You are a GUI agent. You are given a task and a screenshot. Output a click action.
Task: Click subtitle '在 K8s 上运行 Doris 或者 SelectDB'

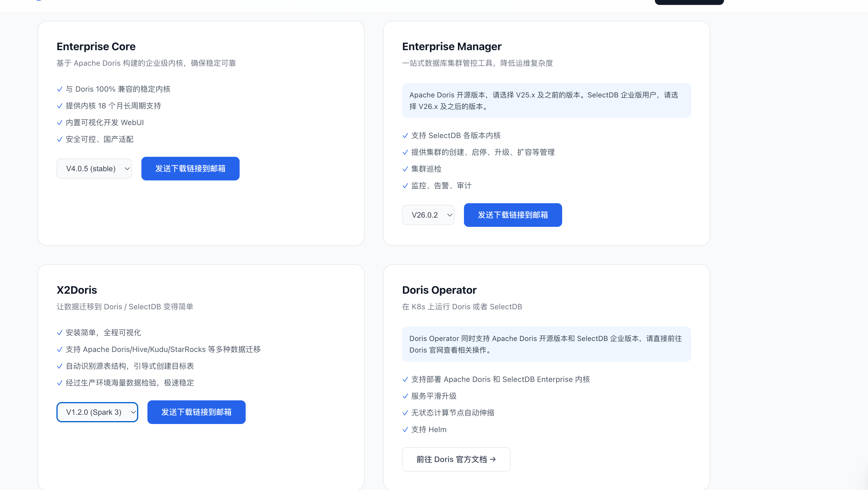point(462,307)
